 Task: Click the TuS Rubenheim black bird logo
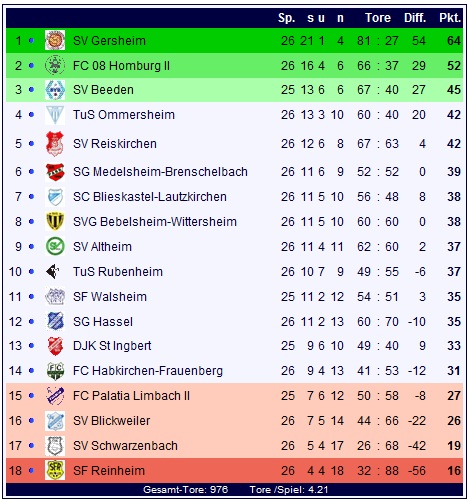53,271
